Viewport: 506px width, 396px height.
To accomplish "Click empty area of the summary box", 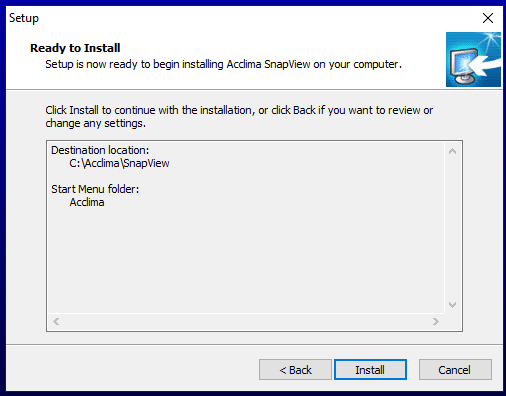I will pos(246,260).
